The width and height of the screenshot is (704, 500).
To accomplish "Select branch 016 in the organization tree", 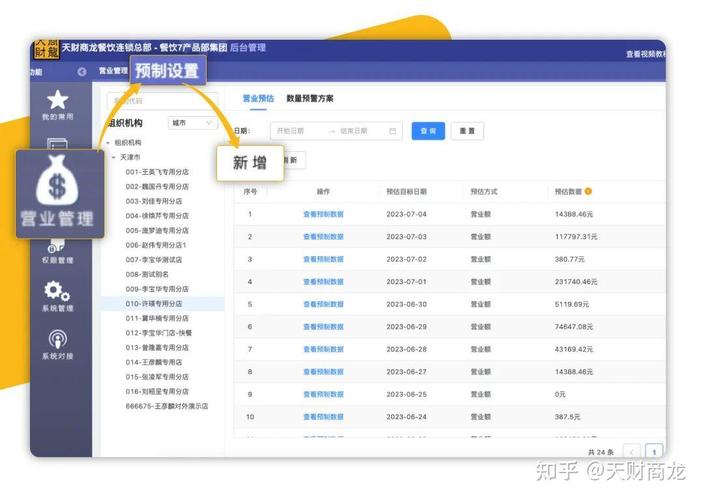I will click(x=157, y=391).
